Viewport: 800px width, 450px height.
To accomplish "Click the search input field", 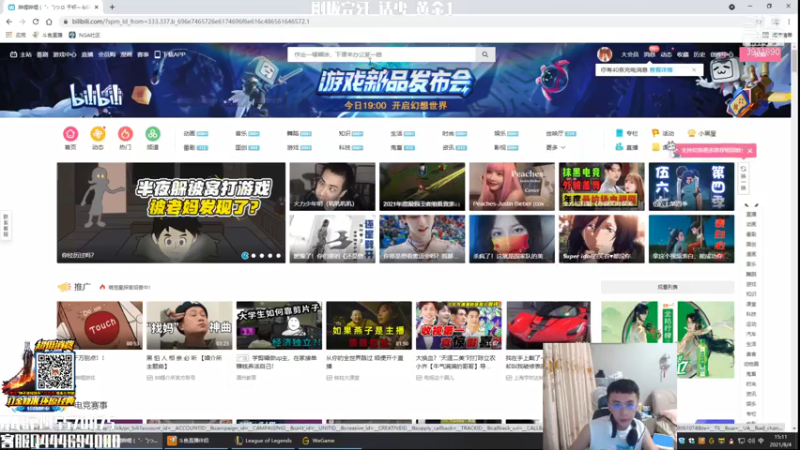I will (382, 54).
